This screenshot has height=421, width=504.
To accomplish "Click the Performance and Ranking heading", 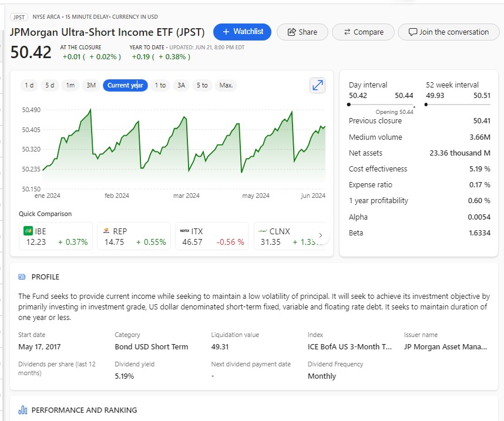I will tap(84, 410).
